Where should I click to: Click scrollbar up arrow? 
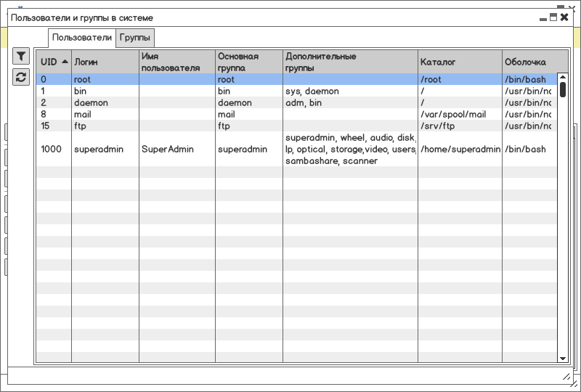coord(562,77)
